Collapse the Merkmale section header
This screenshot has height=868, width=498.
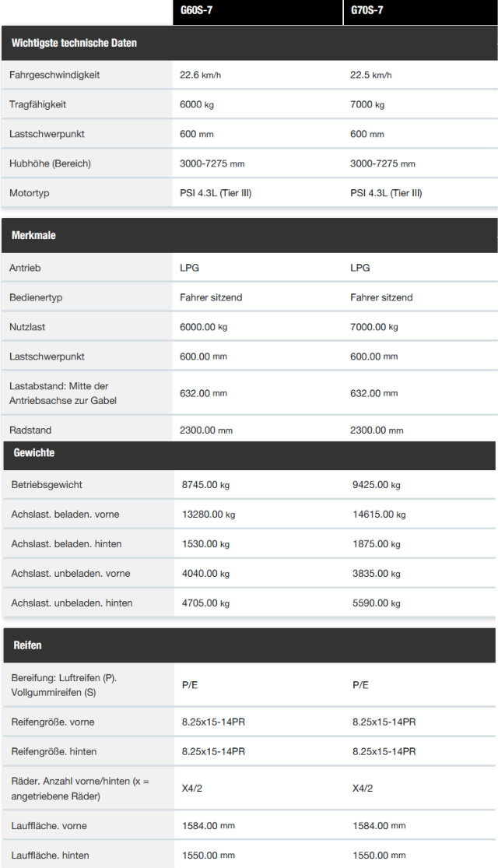tap(249, 235)
